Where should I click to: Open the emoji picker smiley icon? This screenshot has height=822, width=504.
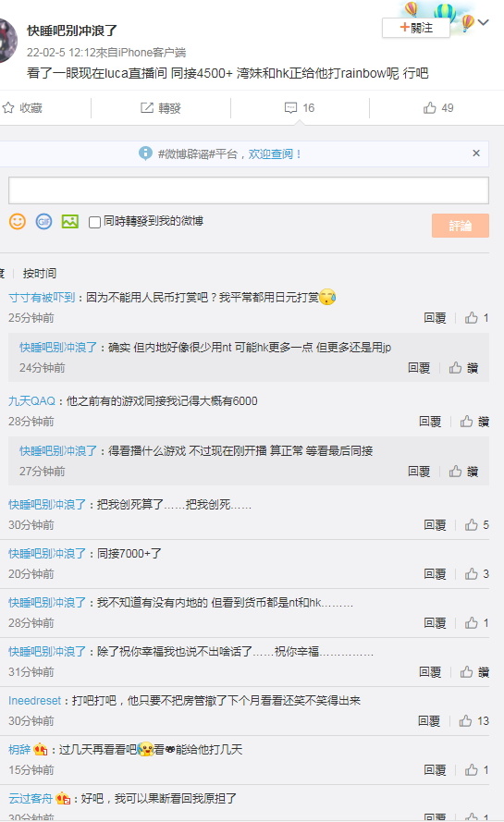click(18, 222)
